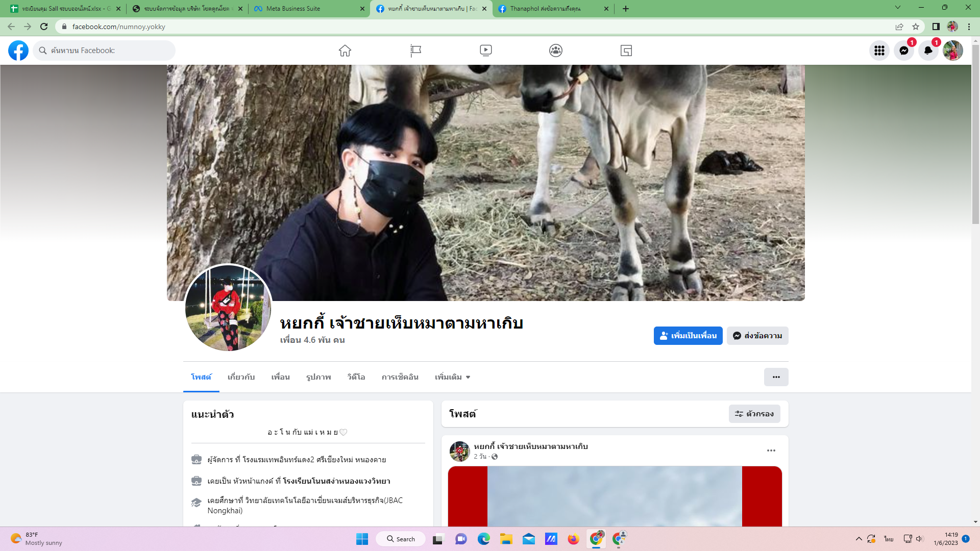Open the Gaming icon in navbar

(626, 51)
